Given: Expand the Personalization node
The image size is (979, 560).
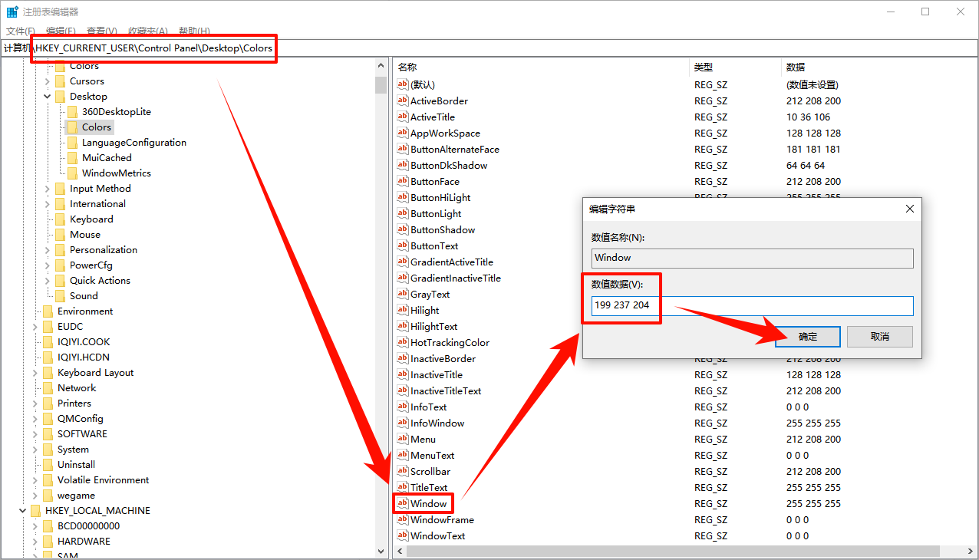Looking at the screenshot, I should [x=48, y=249].
